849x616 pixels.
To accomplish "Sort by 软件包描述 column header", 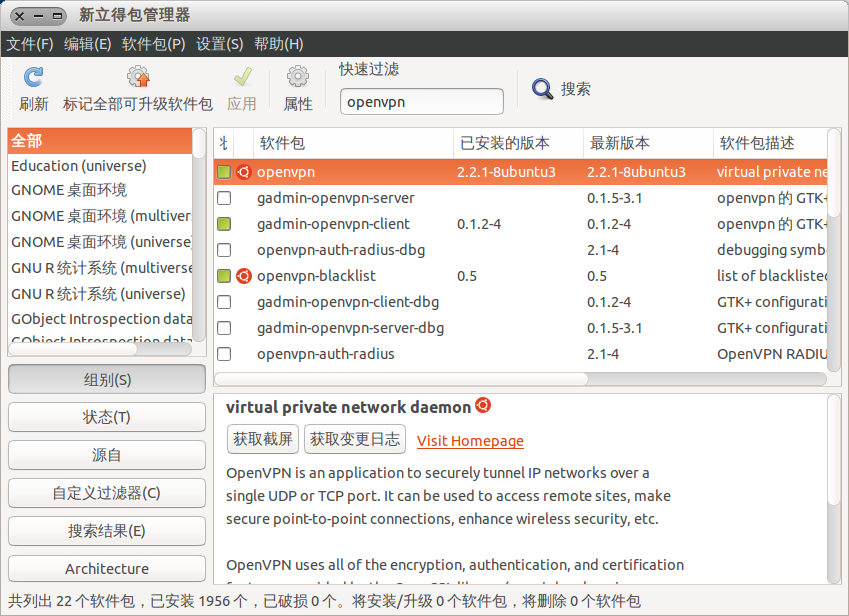I will coord(770,143).
